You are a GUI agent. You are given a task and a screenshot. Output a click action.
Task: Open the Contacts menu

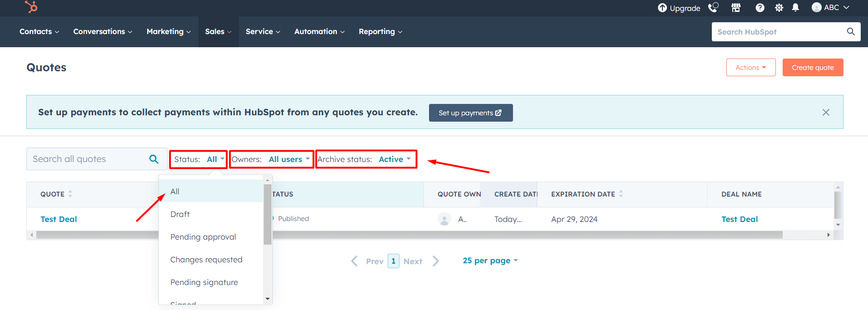click(x=39, y=32)
